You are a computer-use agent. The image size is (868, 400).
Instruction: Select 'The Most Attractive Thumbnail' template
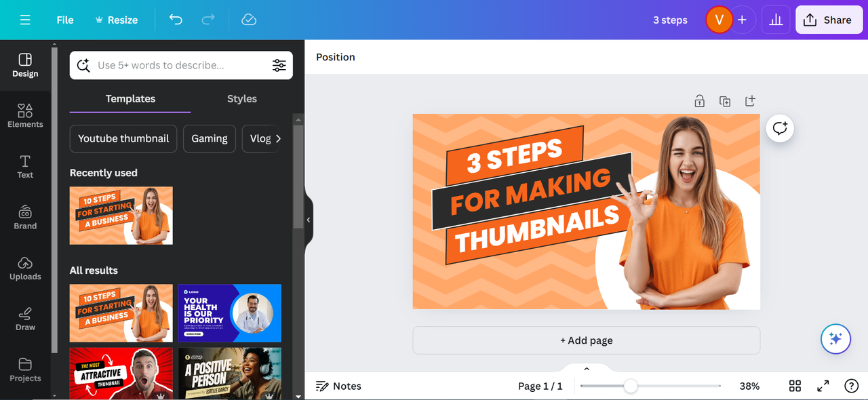(121, 374)
